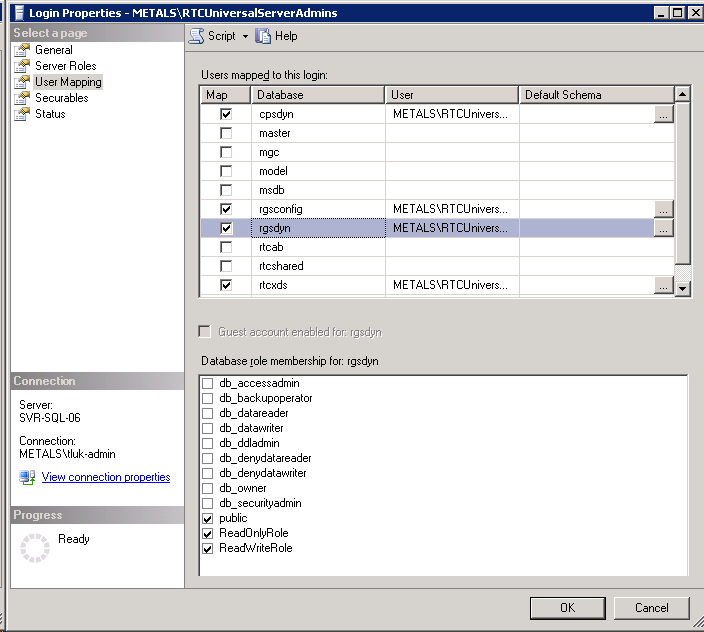Click the Script toolbar icon

[x=197, y=36]
